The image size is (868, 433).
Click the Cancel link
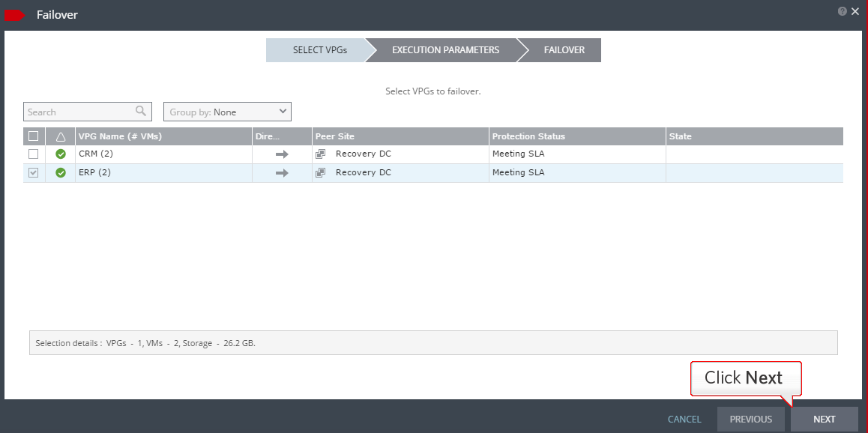coord(684,420)
